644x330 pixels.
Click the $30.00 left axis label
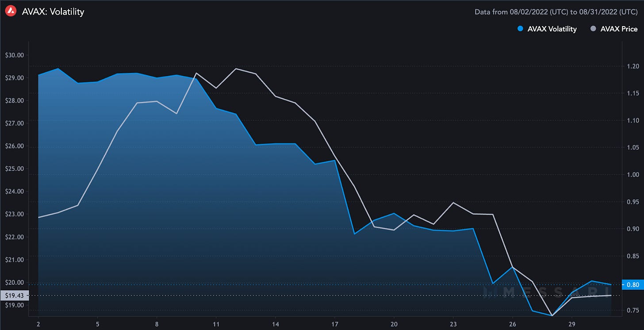point(15,55)
